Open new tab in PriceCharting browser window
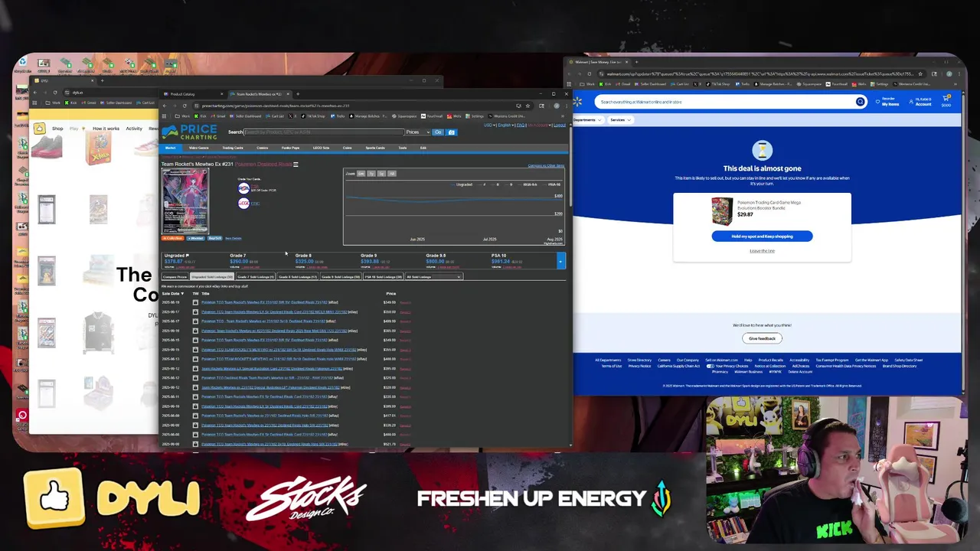980x551 pixels. point(298,94)
